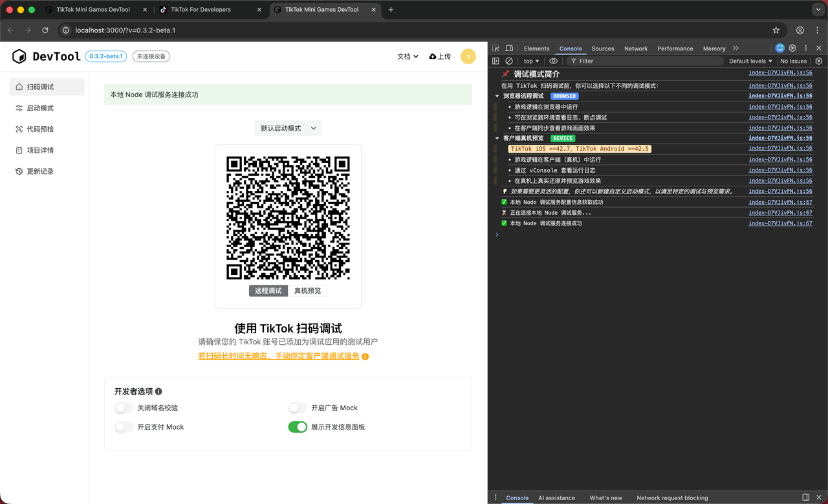Screen dimensions: 828x504
Task: Bookmark page with the star icon
Action: pos(776,30)
